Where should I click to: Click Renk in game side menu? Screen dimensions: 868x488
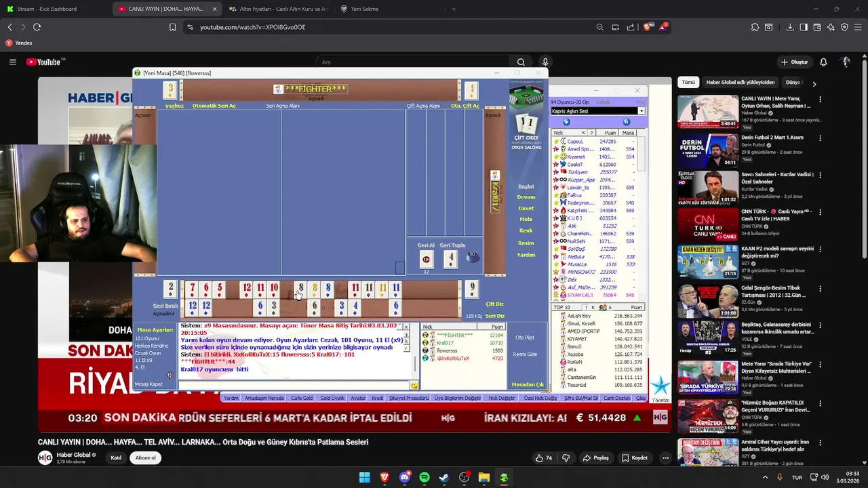click(526, 231)
